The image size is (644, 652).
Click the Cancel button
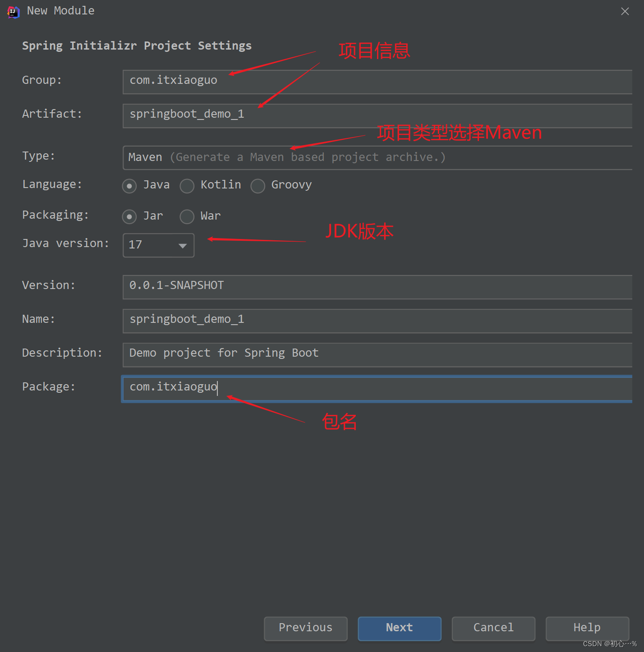pos(493,628)
